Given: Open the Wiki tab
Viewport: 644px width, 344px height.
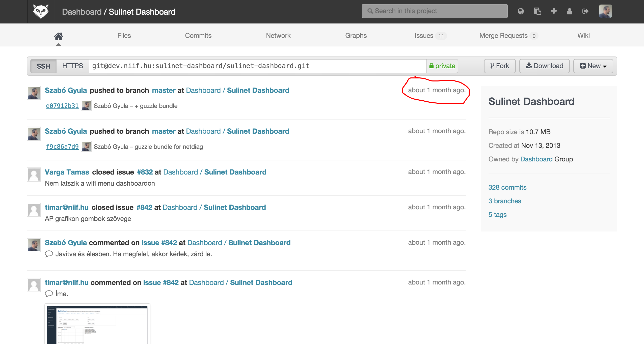Looking at the screenshot, I should pyautogui.click(x=583, y=36).
